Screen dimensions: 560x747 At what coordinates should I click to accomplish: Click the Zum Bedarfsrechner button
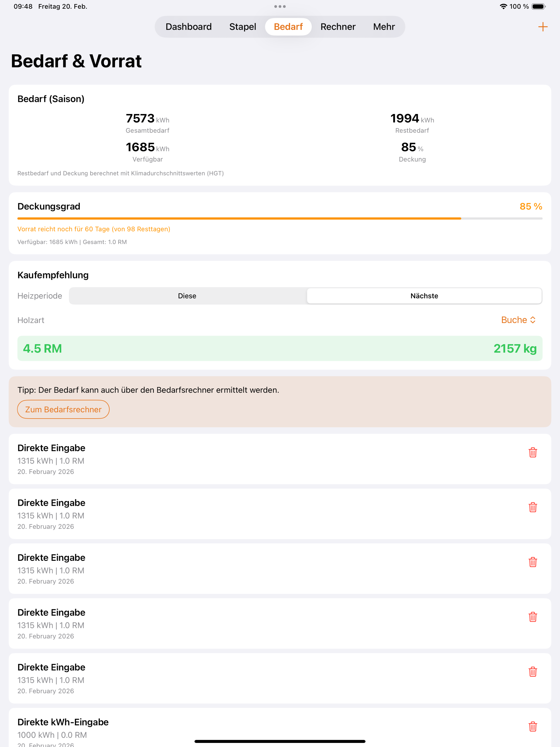pos(63,409)
